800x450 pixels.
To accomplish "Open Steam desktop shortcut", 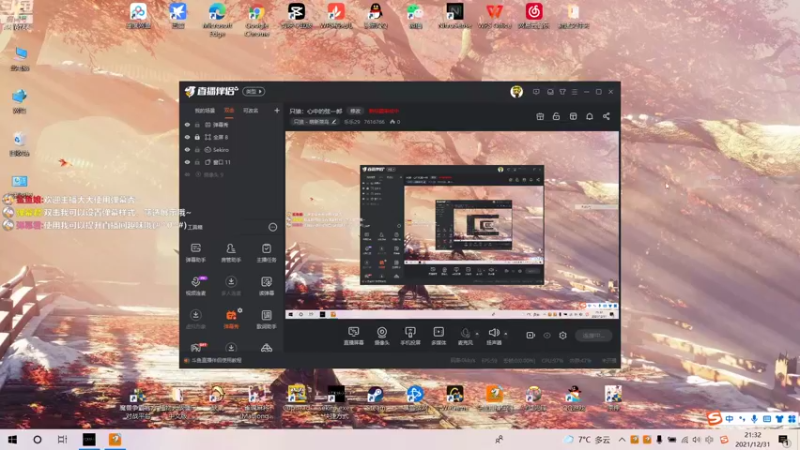I will pos(376,398).
